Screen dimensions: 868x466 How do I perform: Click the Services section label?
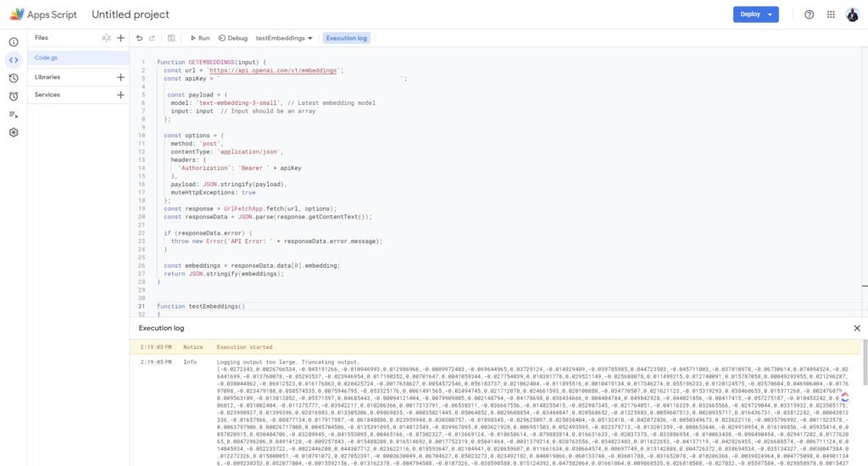pyautogui.click(x=47, y=95)
